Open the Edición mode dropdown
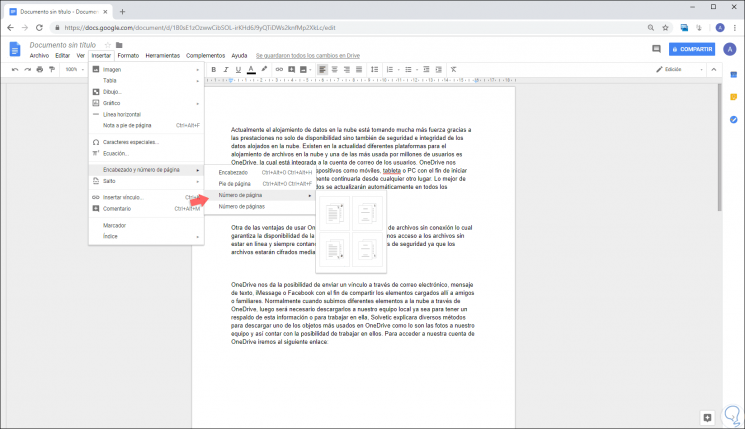 coord(679,69)
